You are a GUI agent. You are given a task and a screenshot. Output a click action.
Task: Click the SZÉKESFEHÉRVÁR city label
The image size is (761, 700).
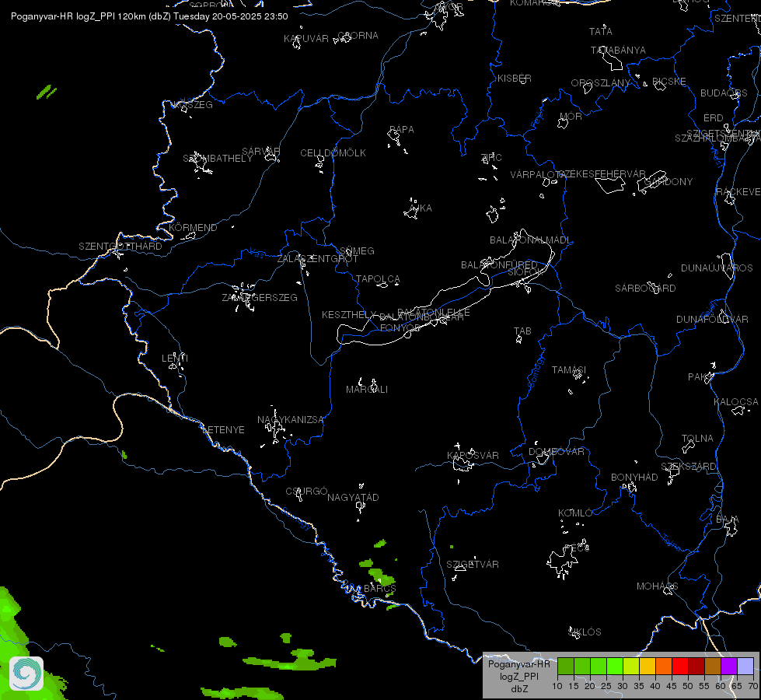tap(602, 174)
